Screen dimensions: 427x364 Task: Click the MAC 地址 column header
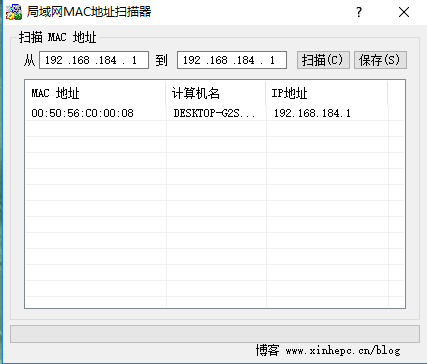click(x=96, y=93)
